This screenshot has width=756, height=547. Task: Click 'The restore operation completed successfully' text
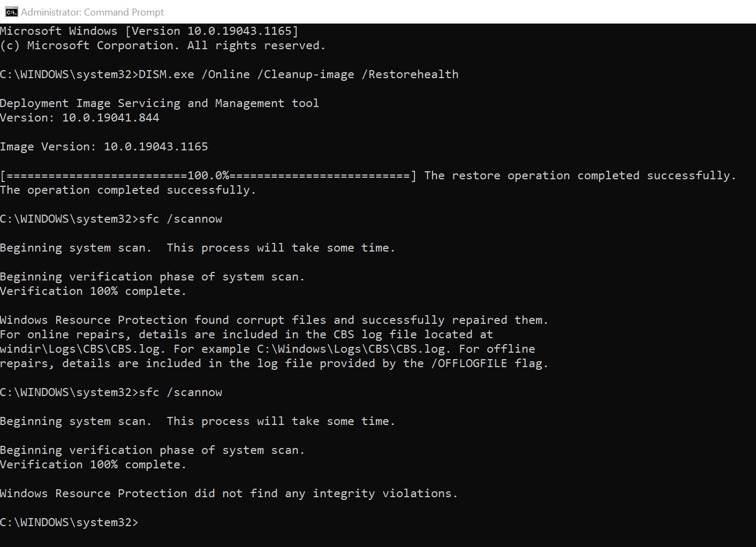(580, 176)
